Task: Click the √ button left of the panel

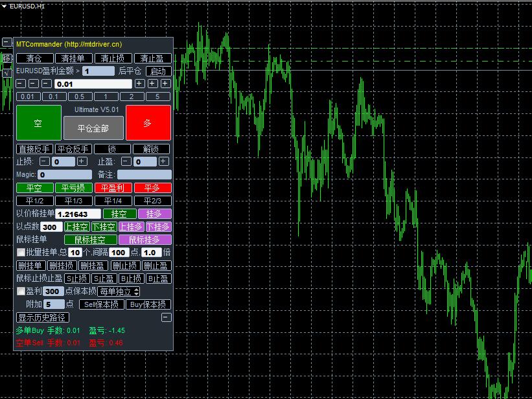Action: click(x=6, y=73)
